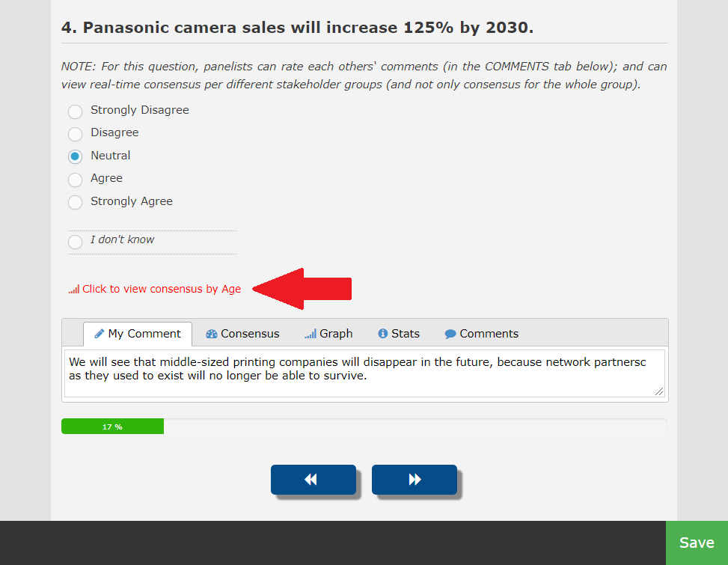
Task: Click the gauge icon beside Consensus
Action: tap(211, 334)
